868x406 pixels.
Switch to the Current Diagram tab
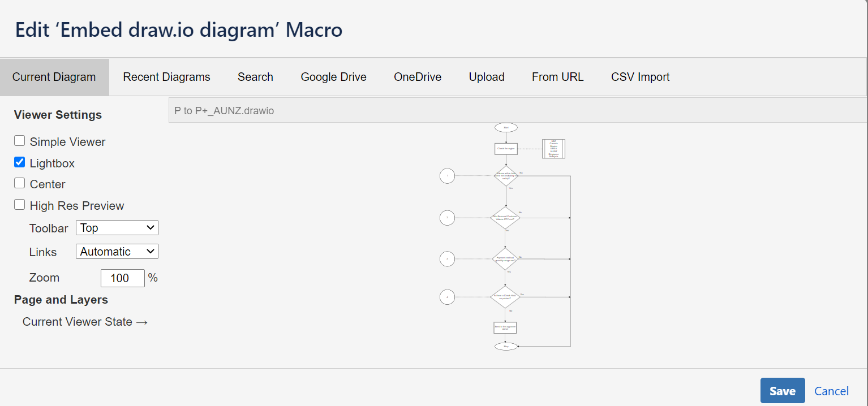[54, 77]
